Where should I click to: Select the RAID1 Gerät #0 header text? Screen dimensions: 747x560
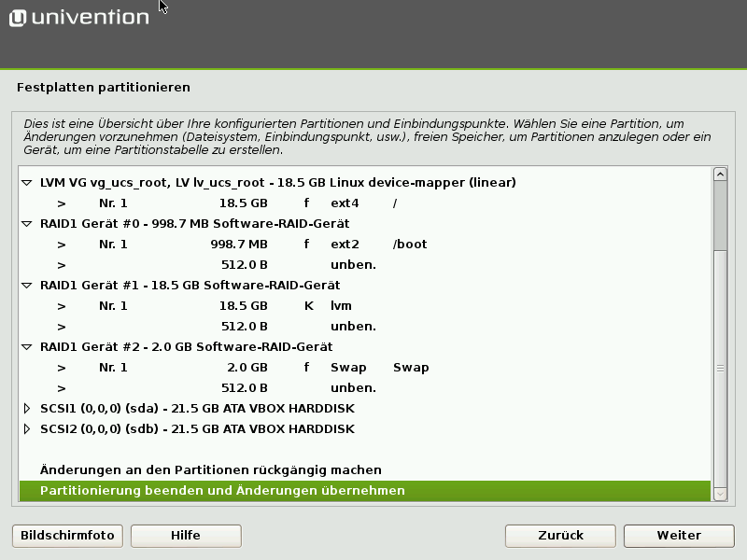[x=194, y=224]
